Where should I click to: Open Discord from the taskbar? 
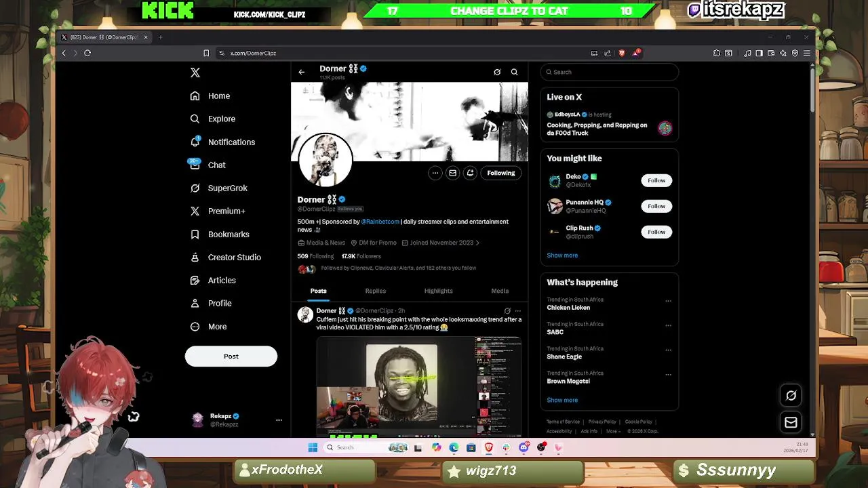pyautogui.click(x=524, y=447)
